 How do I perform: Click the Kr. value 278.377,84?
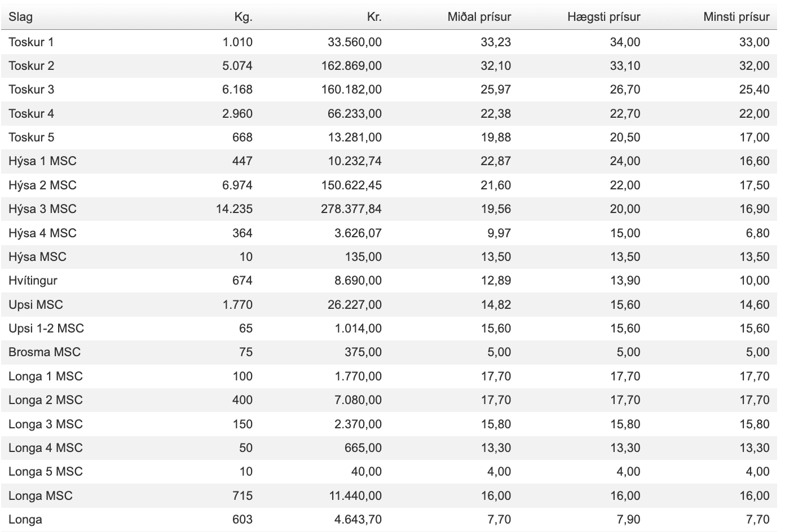351,209
